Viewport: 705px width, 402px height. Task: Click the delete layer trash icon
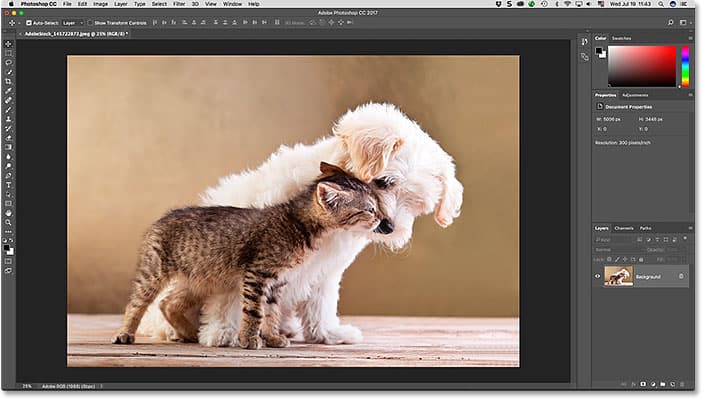coord(682,383)
